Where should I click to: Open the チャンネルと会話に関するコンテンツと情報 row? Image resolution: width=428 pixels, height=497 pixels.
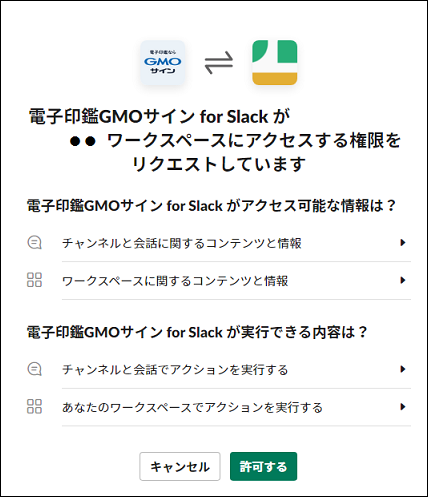(x=219, y=243)
